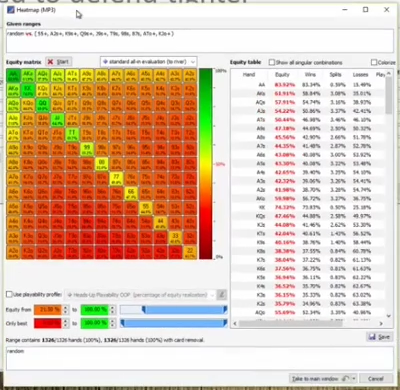Click the edit playability profile pencil icon

point(221,295)
